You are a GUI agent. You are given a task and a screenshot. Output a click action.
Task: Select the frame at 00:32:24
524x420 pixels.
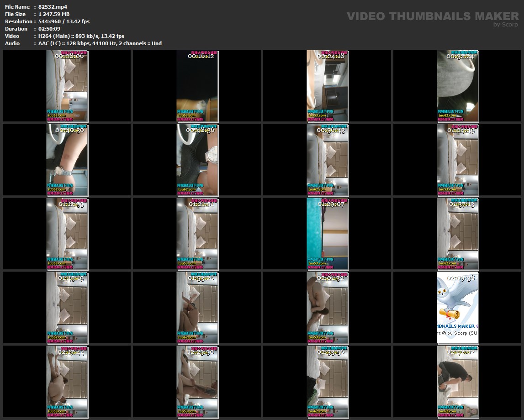(x=458, y=86)
